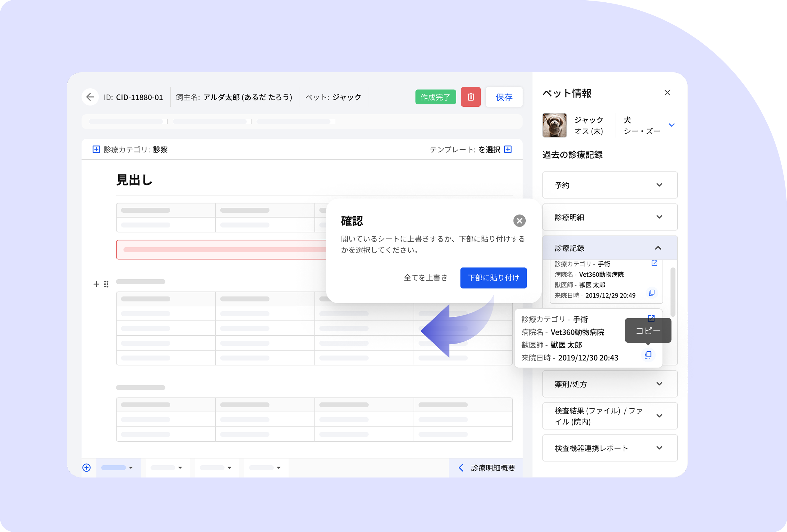
Task: Click the 見出し heading field
Action: coord(135,180)
